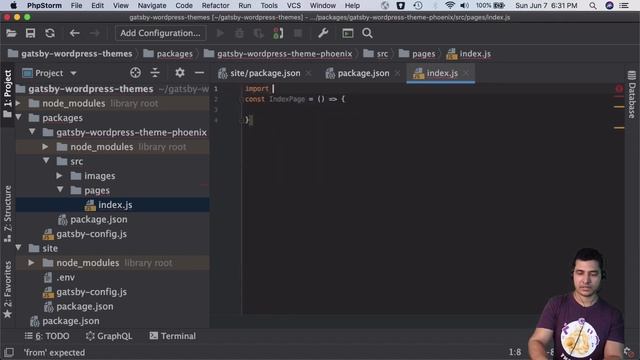Open Settings via the wrench icon
This screenshot has width=640, height=360.
pos(323,33)
